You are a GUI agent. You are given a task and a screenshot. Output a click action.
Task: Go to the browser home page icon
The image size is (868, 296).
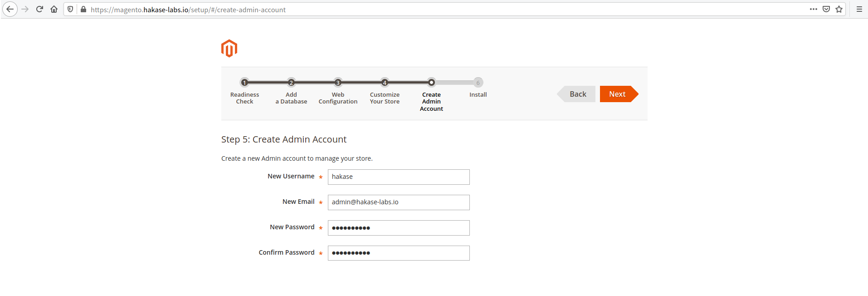[54, 9]
